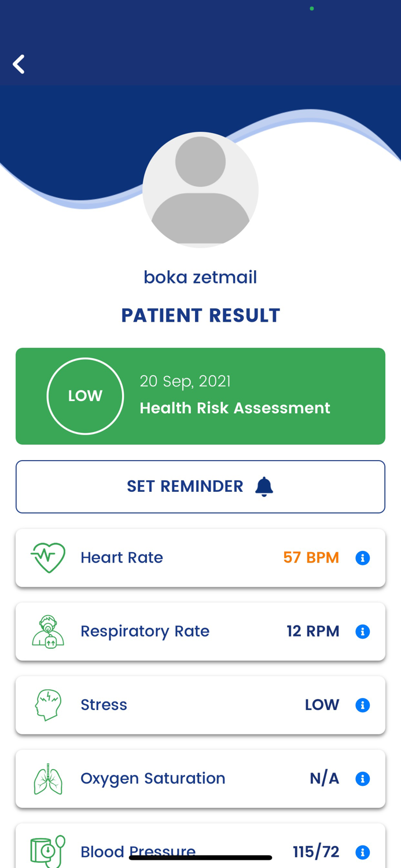Click the heart rate pulse icon
Screen dimensions: 401x868
[48, 558]
